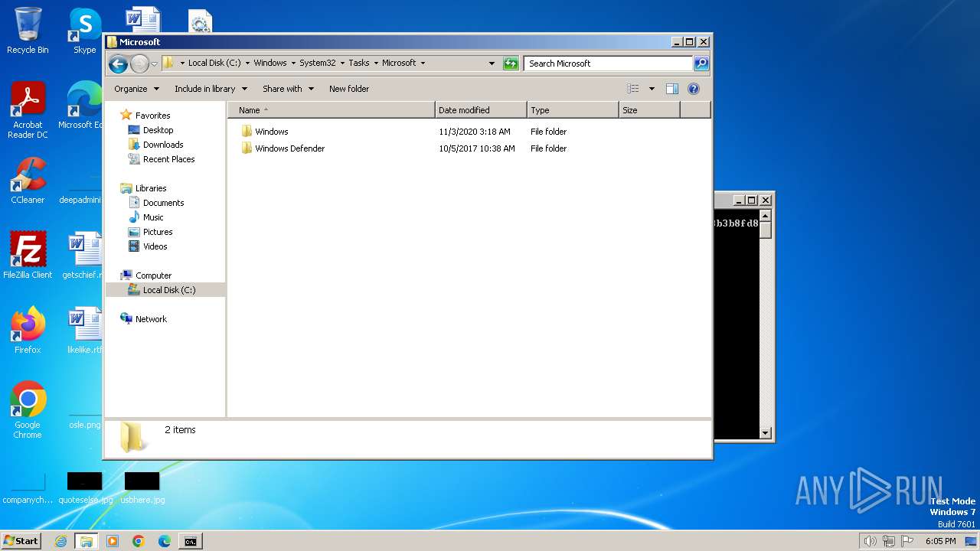Screen dimensions: 980x551
Task: Toggle the preview pane icon
Action: tap(671, 89)
